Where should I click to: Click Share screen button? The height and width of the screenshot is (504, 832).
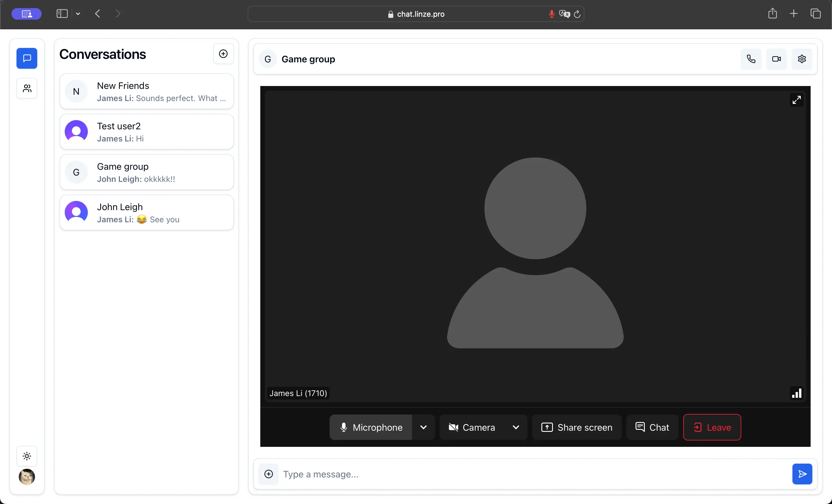coord(576,428)
